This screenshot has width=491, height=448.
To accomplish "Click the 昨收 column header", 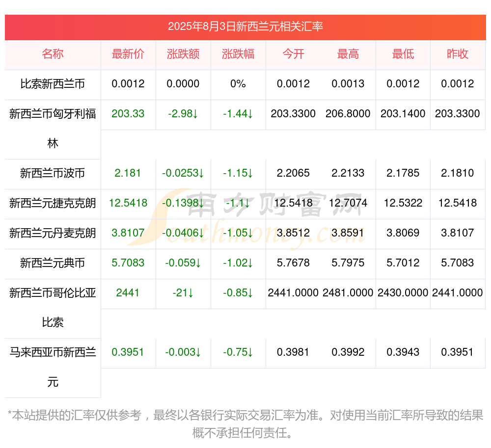I will point(458,54).
